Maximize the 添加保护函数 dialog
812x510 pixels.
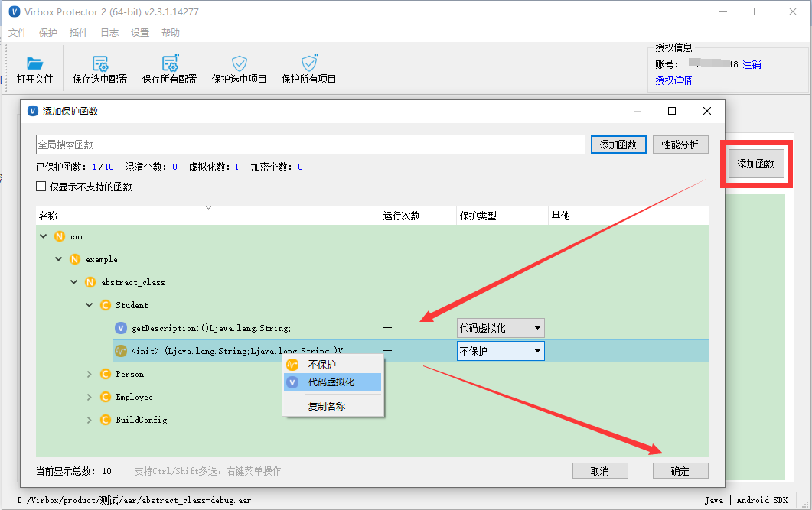672,111
